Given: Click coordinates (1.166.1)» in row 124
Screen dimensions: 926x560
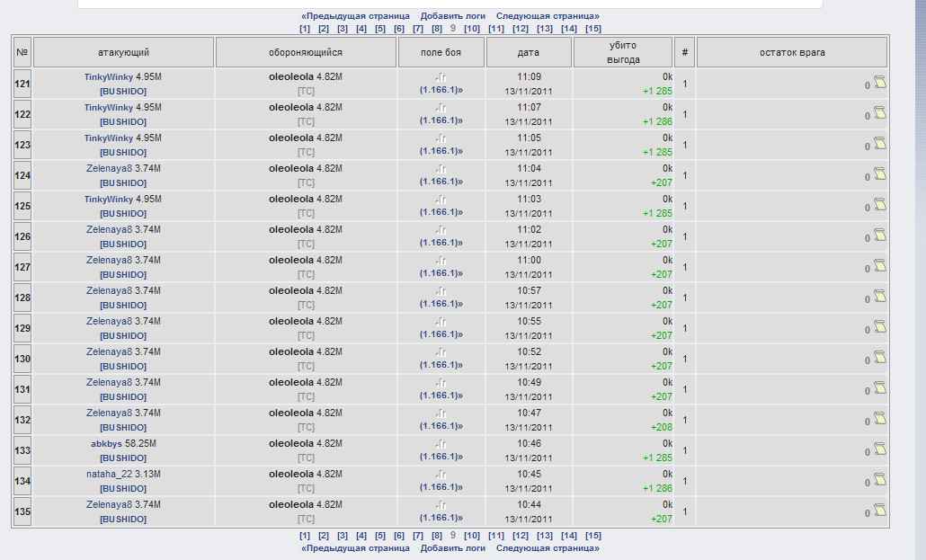Looking at the screenshot, I should click(441, 182).
